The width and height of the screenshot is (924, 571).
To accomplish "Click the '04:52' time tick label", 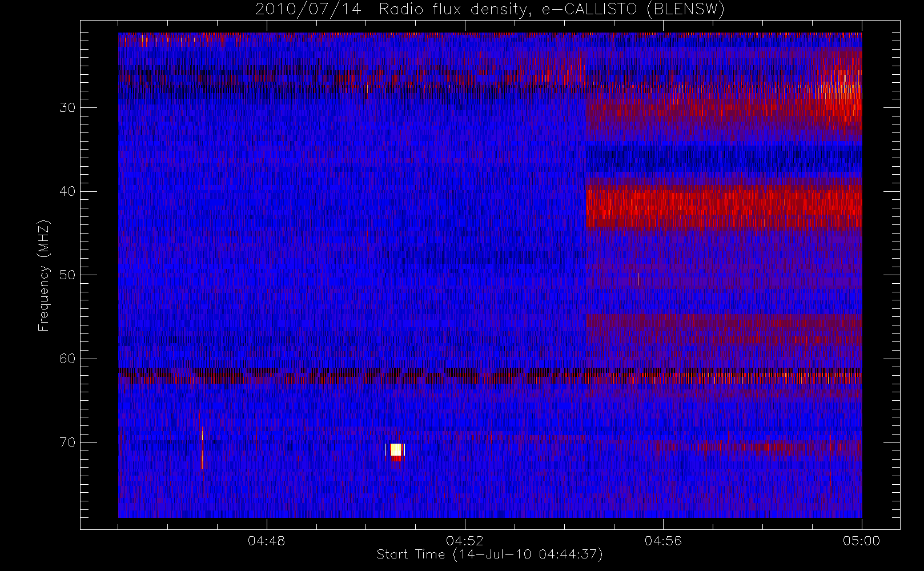I will pyautogui.click(x=465, y=541).
